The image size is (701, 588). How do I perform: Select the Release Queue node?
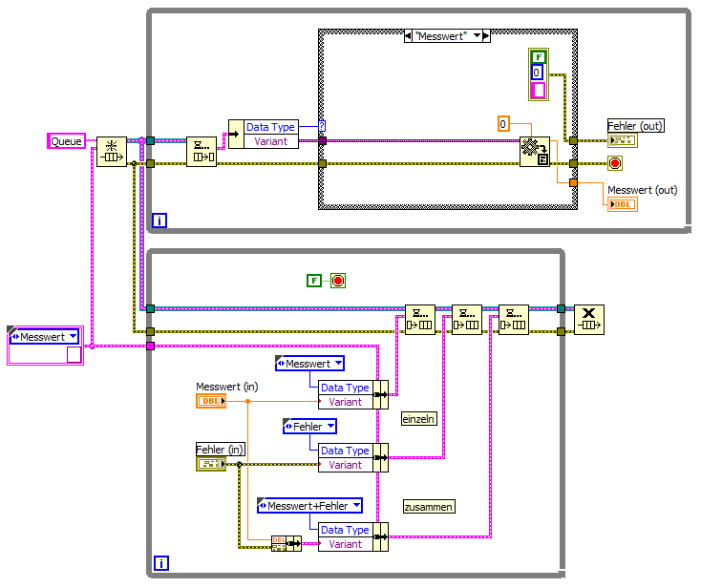pyautogui.click(x=589, y=320)
